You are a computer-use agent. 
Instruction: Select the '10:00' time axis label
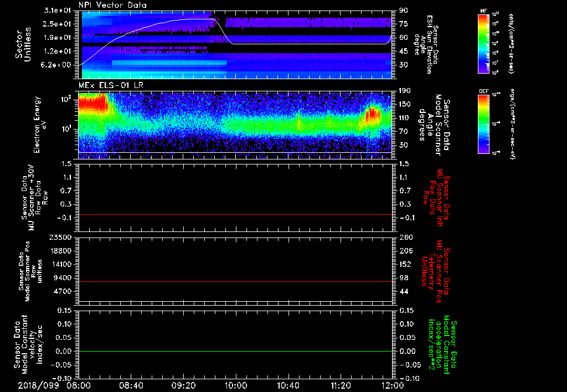click(x=236, y=385)
